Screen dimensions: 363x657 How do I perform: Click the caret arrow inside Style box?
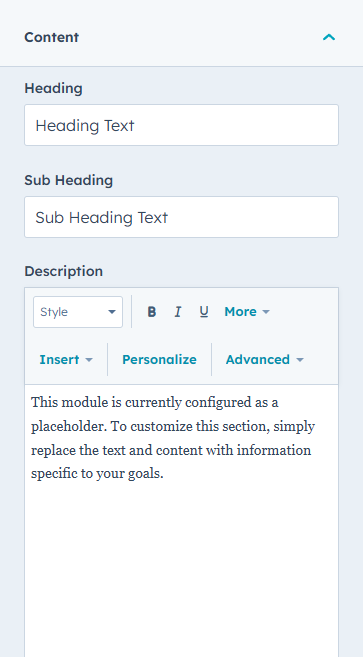pos(111,312)
